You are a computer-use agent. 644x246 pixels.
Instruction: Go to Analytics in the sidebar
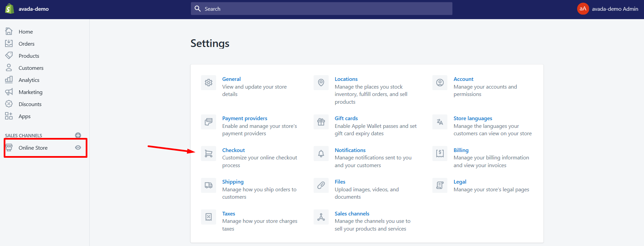tap(29, 80)
